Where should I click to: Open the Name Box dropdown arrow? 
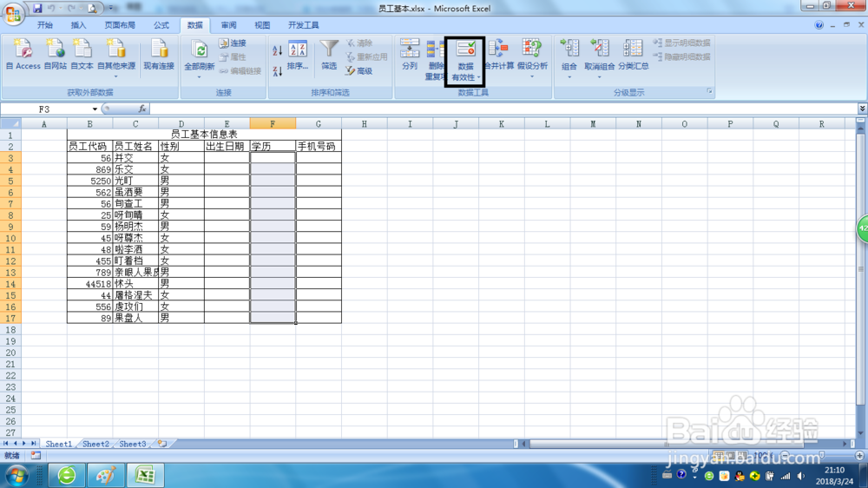click(95, 109)
